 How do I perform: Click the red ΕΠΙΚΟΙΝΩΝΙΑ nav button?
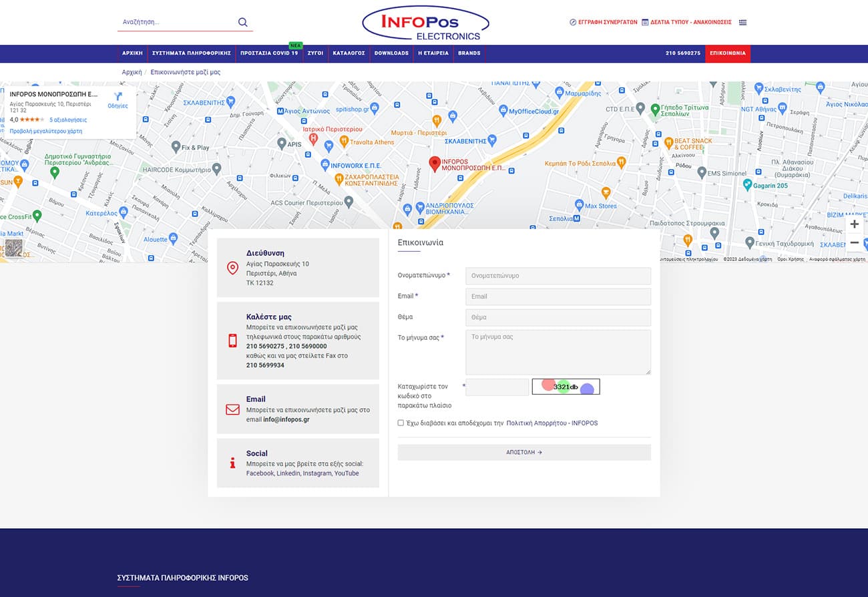coord(728,53)
